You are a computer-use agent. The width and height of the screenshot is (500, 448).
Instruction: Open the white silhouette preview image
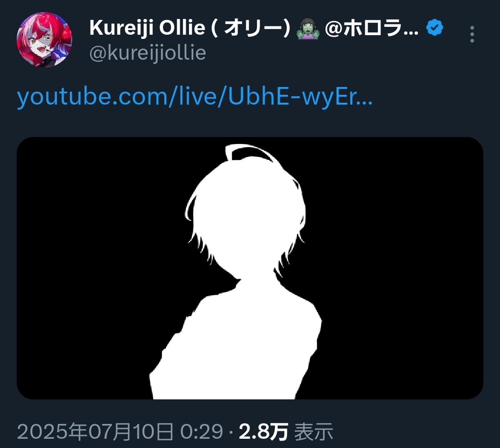[250, 268]
